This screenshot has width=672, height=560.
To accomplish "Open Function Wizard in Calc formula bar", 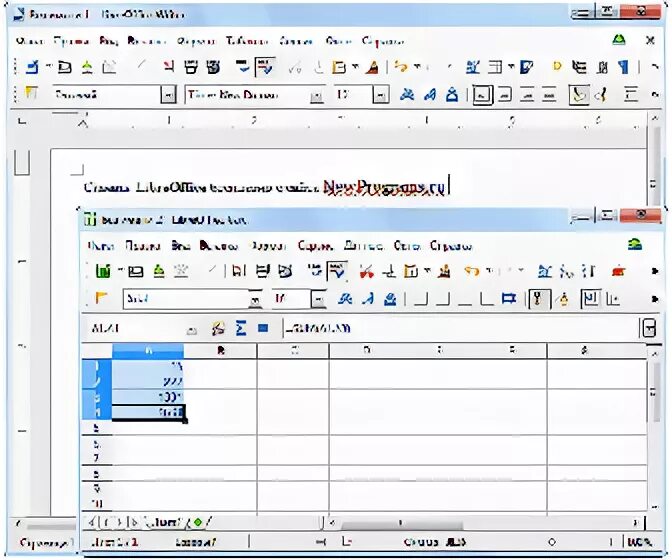I will click(218, 329).
